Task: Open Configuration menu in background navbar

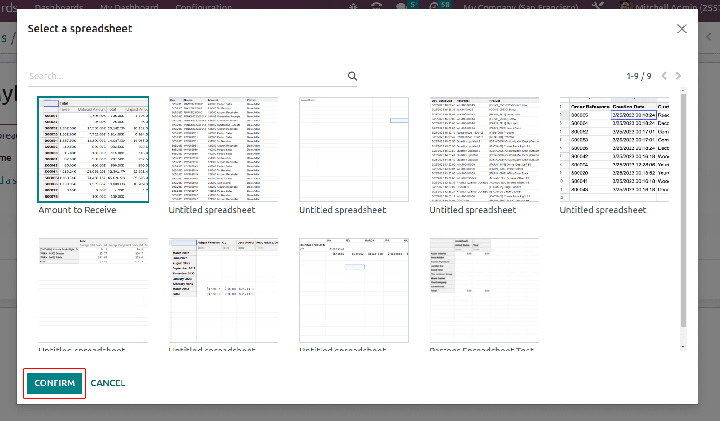Action: (203, 6)
